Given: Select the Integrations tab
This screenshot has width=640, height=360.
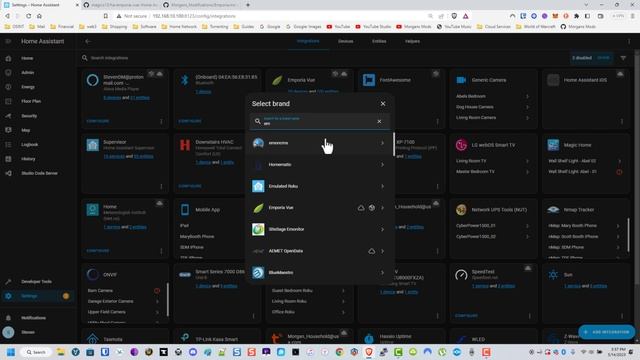Looking at the screenshot, I should click(308, 41).
